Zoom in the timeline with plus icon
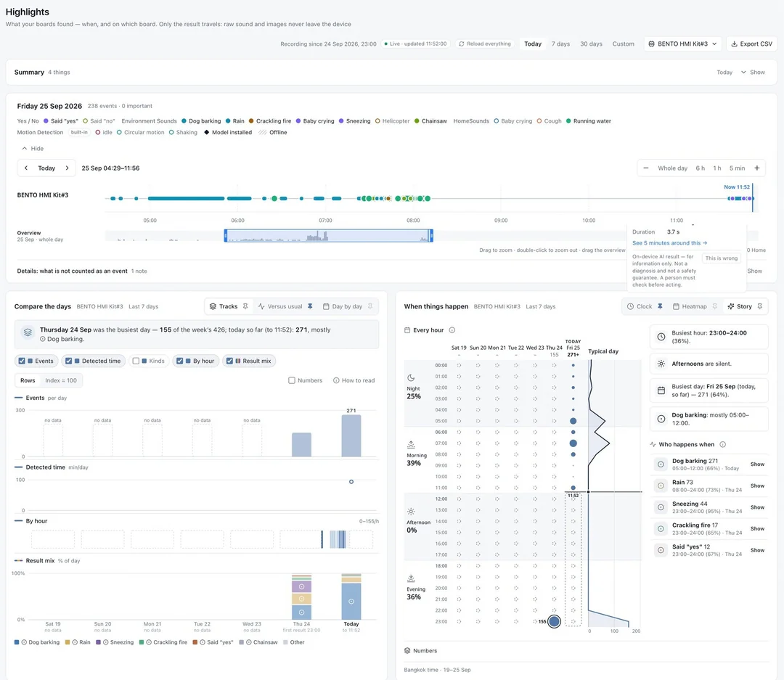 tap(757, 168)
